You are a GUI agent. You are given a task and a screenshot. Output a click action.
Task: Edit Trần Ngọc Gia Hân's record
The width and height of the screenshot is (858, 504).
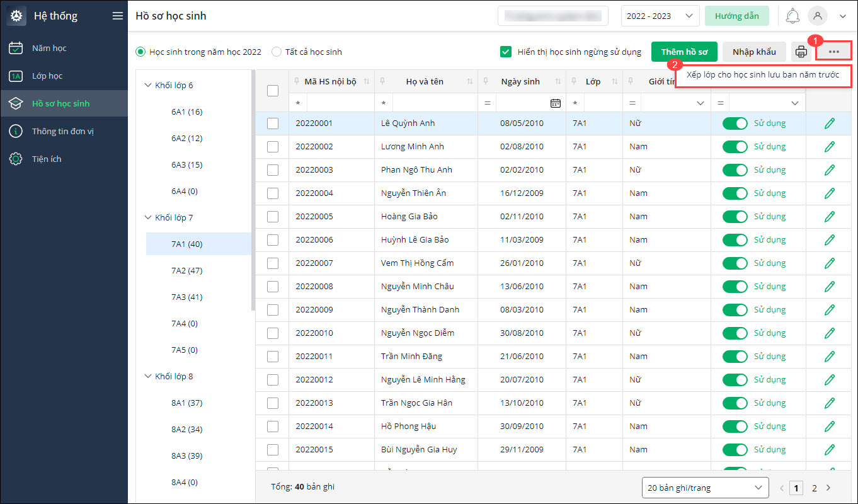coord(830,403)
